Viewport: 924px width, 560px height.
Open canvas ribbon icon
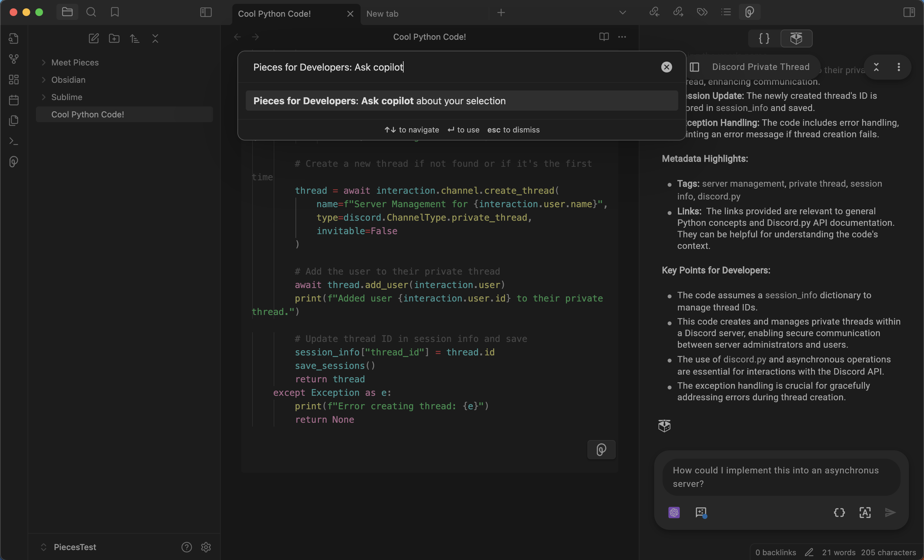click(x=13, y=80)
